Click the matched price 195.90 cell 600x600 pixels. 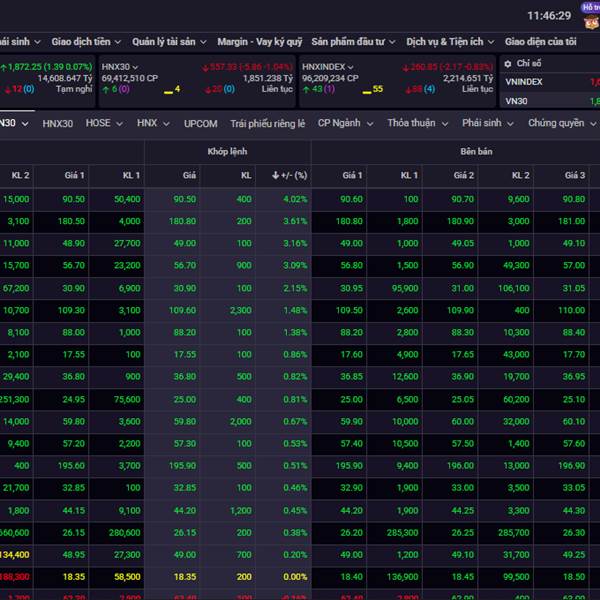tap(182, 466)
